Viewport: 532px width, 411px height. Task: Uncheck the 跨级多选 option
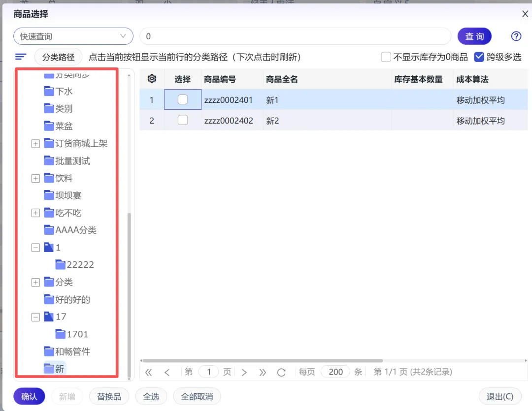[x=479, y=57]
